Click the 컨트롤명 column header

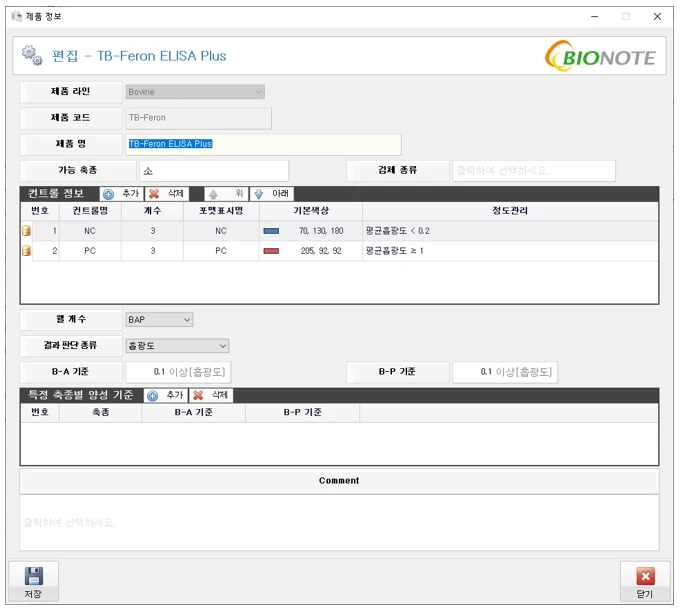pos(90,211)
